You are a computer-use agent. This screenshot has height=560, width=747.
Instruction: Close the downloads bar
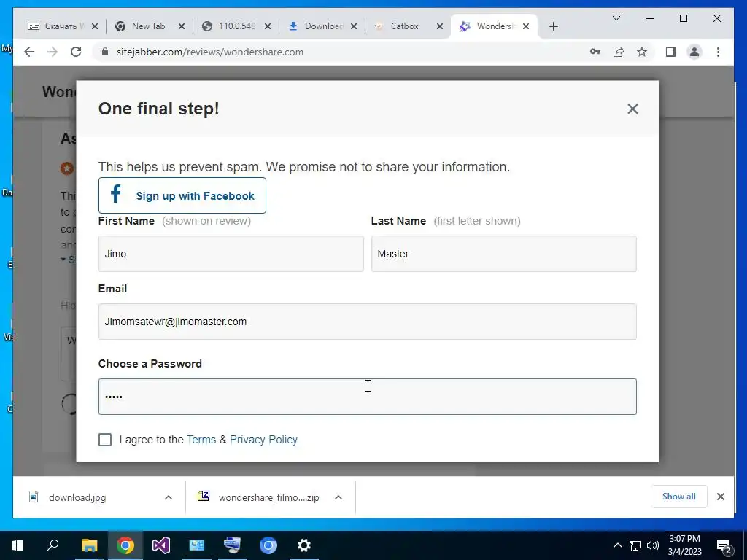[x=720, y=497]
